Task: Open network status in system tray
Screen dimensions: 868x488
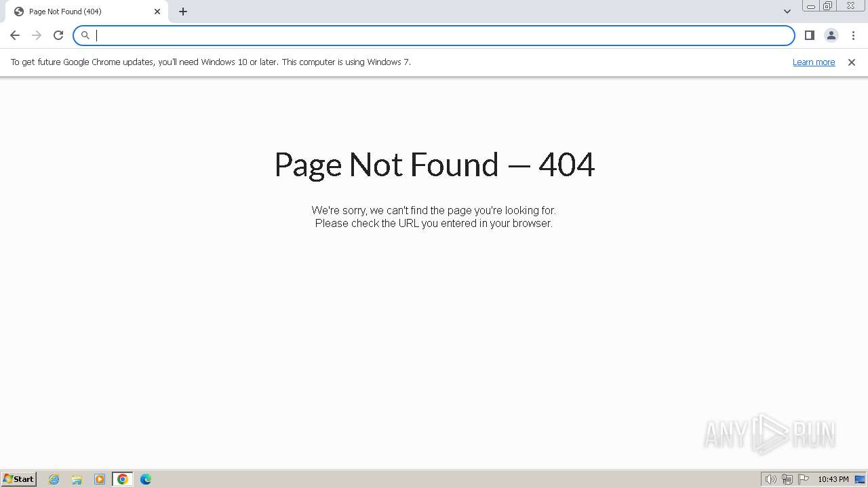Action: 787,479
